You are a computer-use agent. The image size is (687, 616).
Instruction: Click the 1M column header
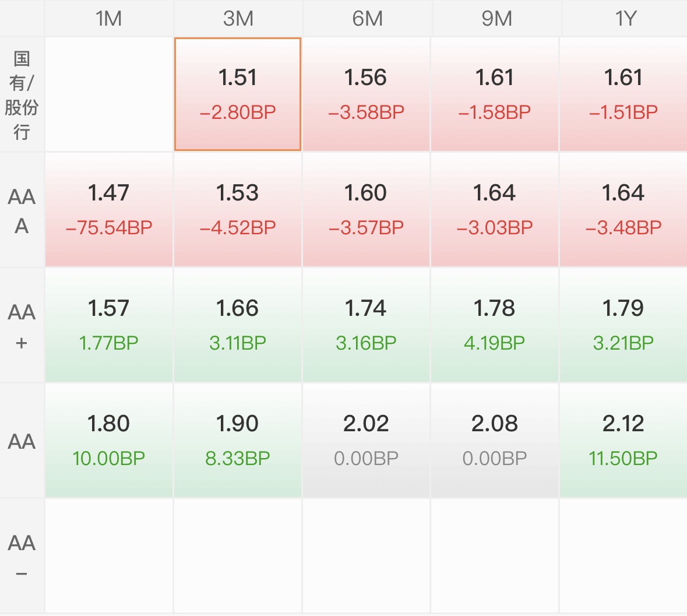coord(108,19)
